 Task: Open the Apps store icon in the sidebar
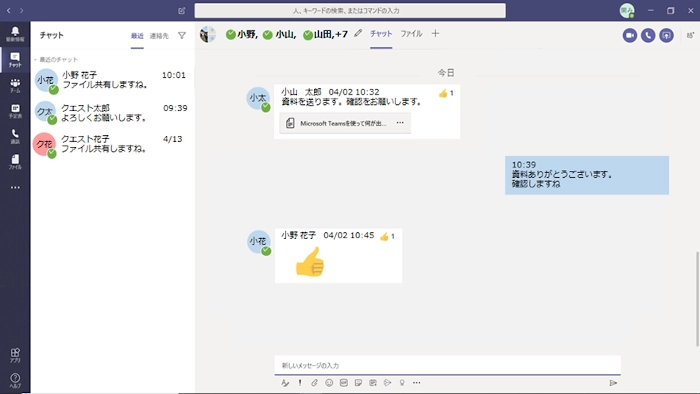[x=15, y=355]
